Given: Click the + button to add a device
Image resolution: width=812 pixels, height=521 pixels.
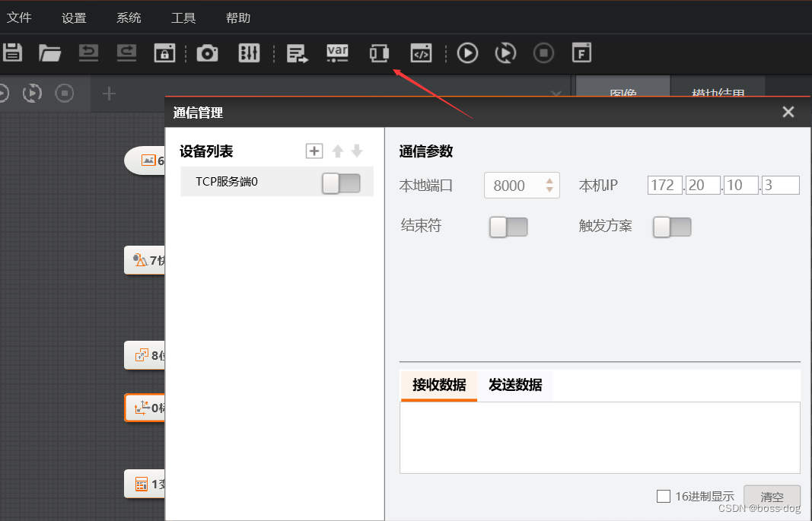Looking at the screenshot, I should coord(314,151).
